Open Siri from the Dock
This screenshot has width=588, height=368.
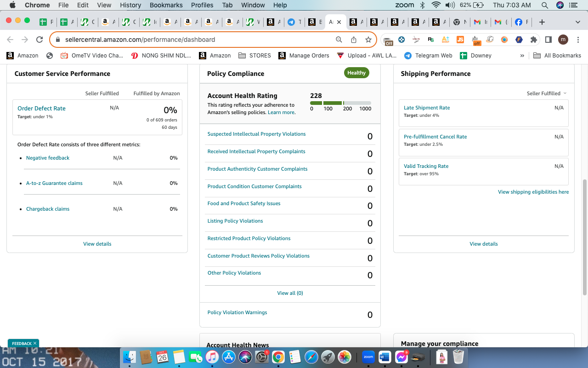(x=245, y=356)
